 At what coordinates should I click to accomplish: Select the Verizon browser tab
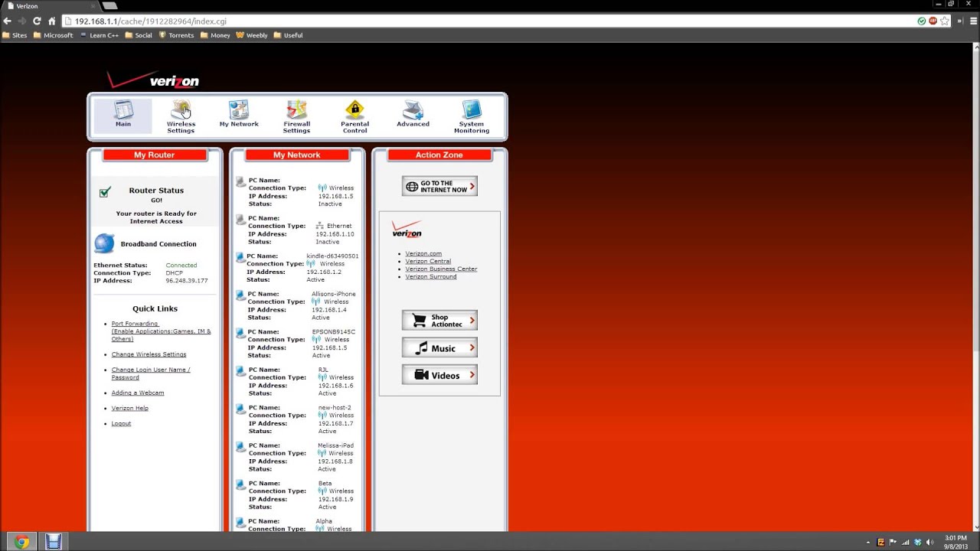[x=50, y=6]
